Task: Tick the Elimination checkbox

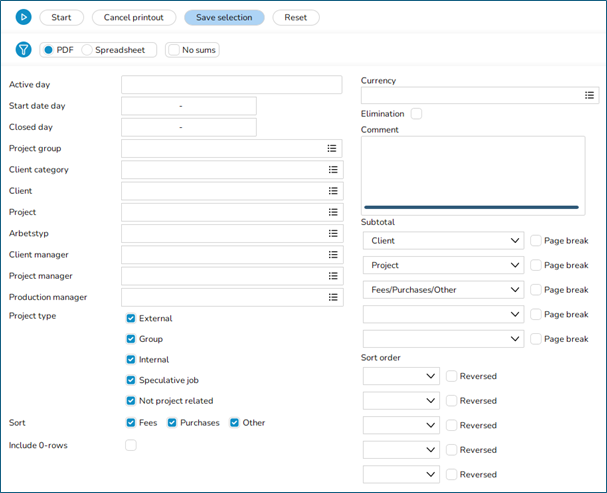Action: [416, 114]
